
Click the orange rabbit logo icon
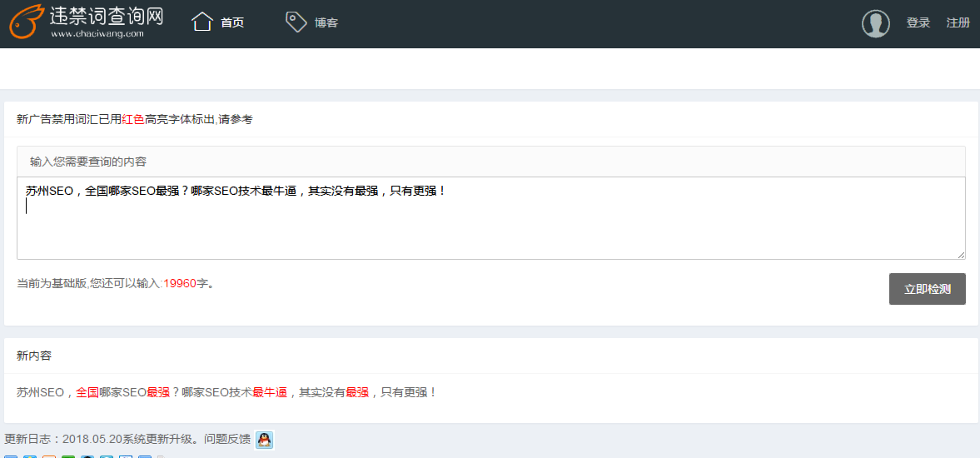25,22
